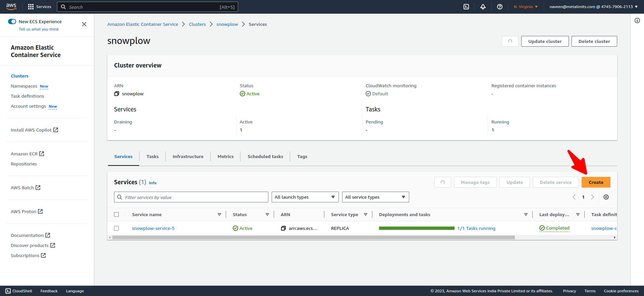Click the horizontal table scrollbar
The width and height of the screenshot is (644, 296).
click(x=314, y=237)
